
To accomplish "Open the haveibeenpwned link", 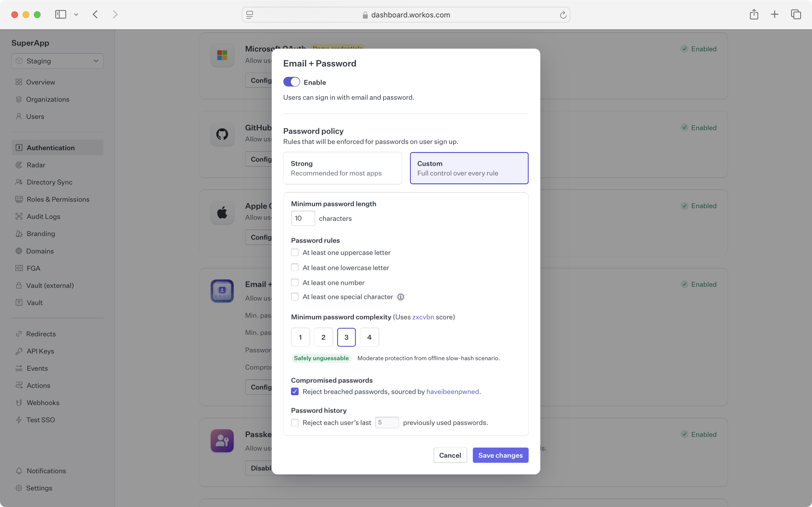I will pyautogui.click(x=452, y=391).
